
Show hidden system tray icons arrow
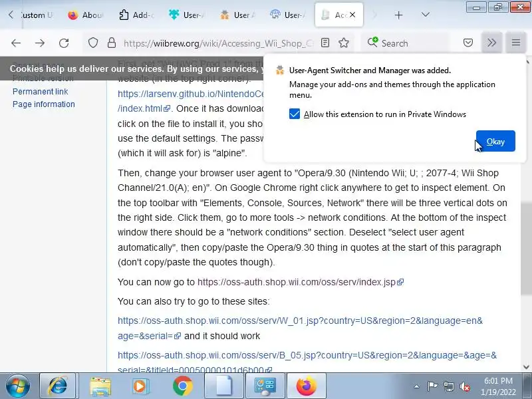click(x=417, y=386)
